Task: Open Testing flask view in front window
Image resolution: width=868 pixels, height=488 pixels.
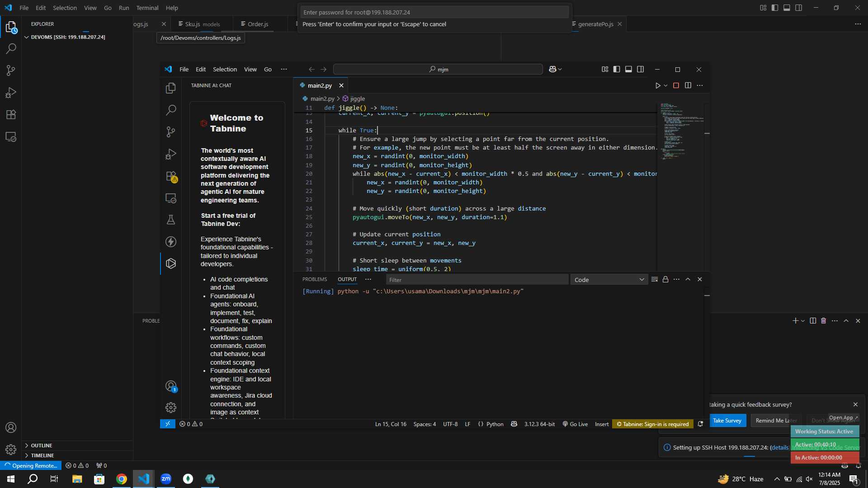Action: click(171, 220)
